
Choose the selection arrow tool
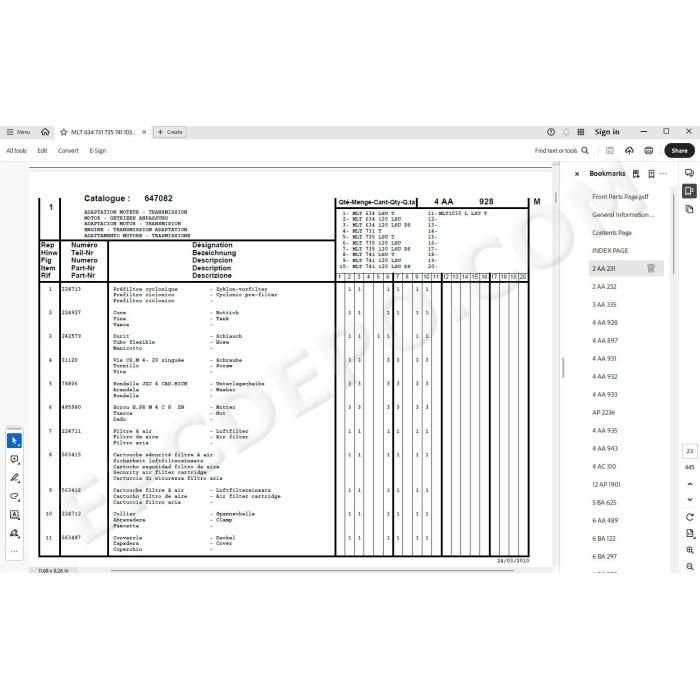(x=14, y=441)
